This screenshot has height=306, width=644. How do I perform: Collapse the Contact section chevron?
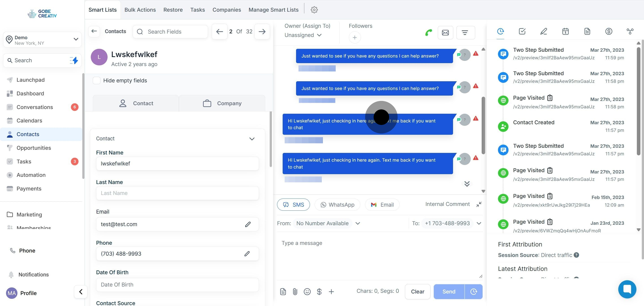pyautogui.click(x=252, y=139)
